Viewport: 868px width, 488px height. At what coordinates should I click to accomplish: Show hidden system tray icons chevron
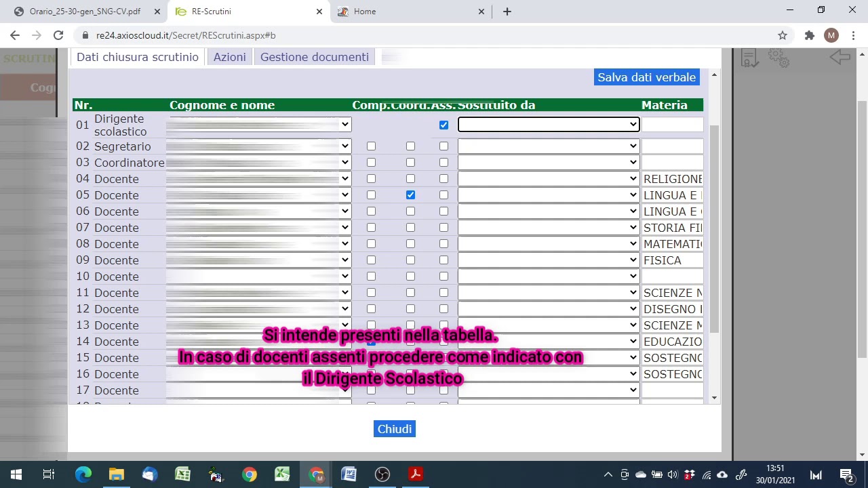click(608, 474)
